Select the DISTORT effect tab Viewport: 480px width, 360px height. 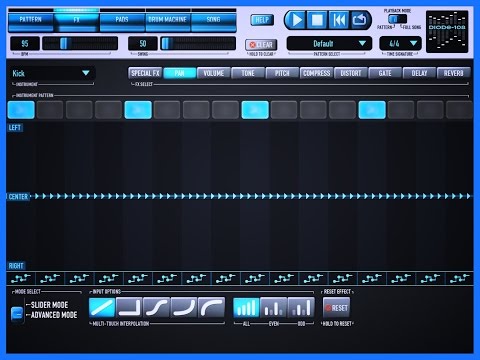351,73
